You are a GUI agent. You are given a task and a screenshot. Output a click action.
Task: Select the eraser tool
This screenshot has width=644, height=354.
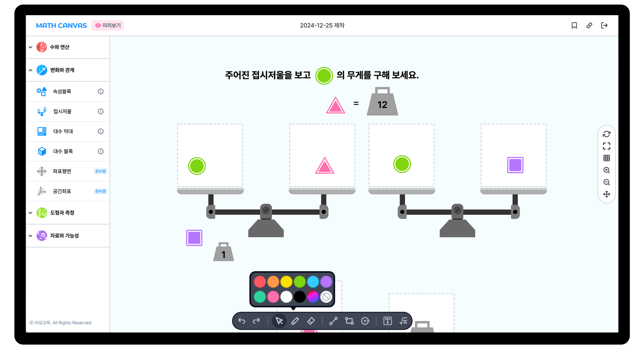[x=311, y=321]
